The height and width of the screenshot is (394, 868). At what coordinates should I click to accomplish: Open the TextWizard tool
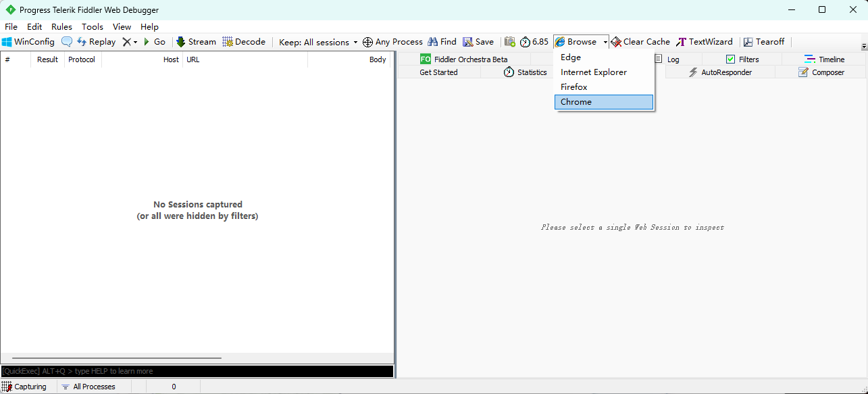(x=705, y=42)
